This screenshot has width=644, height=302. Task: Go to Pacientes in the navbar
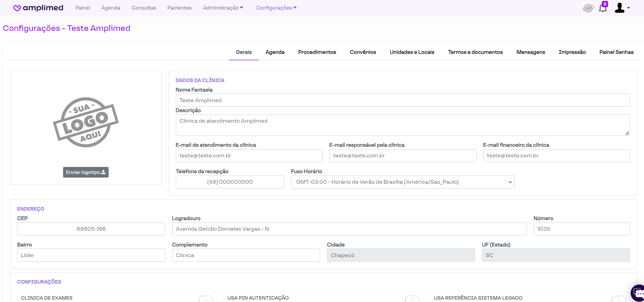pos(179,8)
